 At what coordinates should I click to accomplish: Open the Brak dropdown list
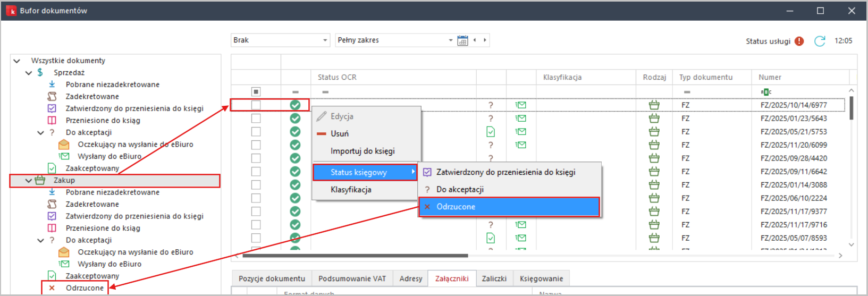(x=325, y=40)
